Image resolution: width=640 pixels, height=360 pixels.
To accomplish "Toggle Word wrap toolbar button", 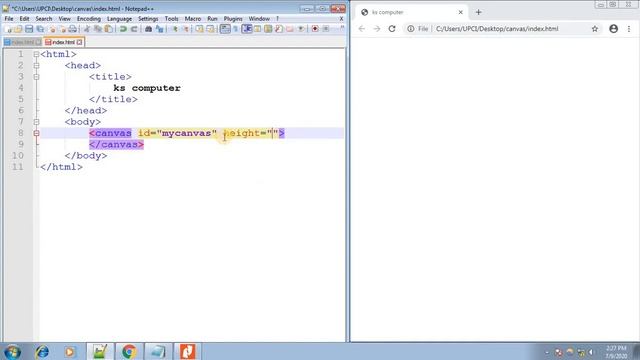I will coord(225,29).
